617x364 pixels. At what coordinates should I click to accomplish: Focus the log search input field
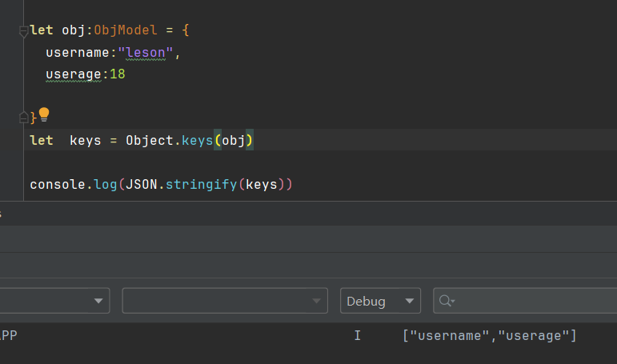[532, 301]
